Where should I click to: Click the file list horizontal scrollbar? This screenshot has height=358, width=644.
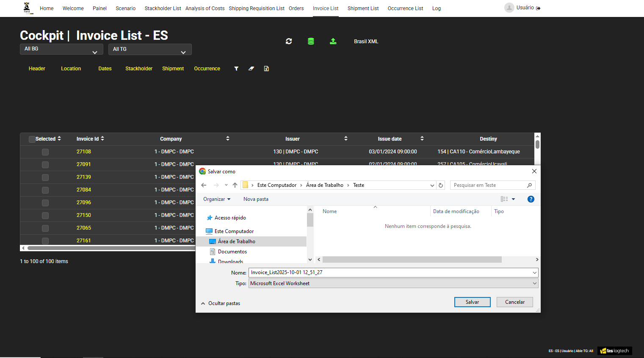(412, 260)
